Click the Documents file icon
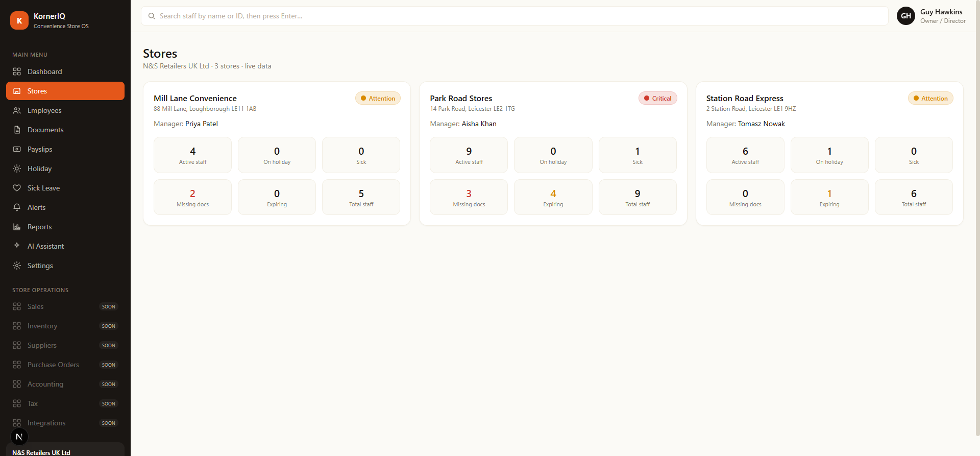 click(17, 130)
